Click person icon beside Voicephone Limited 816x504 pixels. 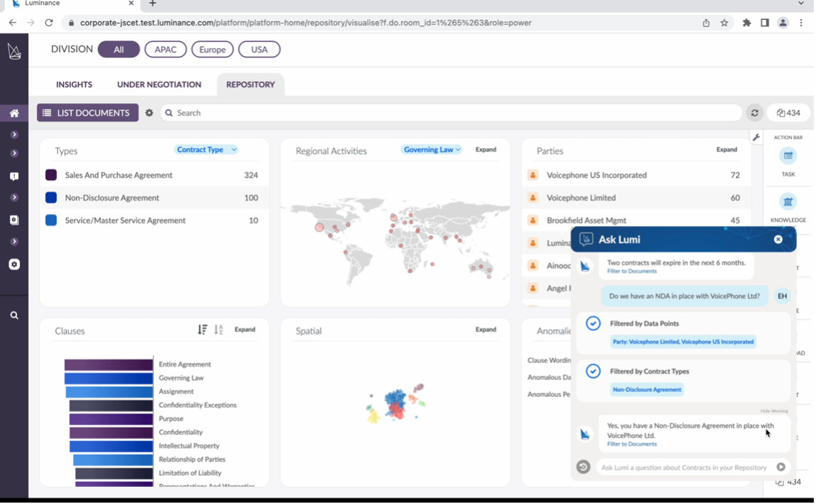(x=533, y=198)
